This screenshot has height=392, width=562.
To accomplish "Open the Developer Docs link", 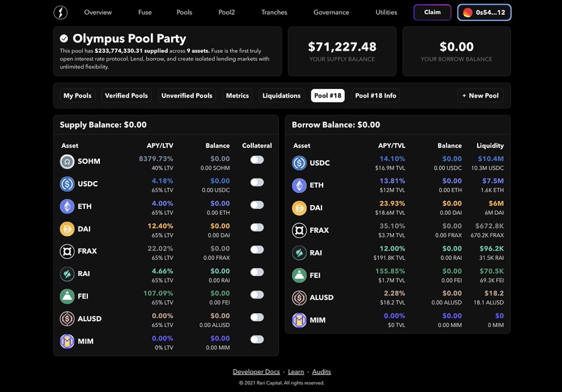I will tap(256, 372).
